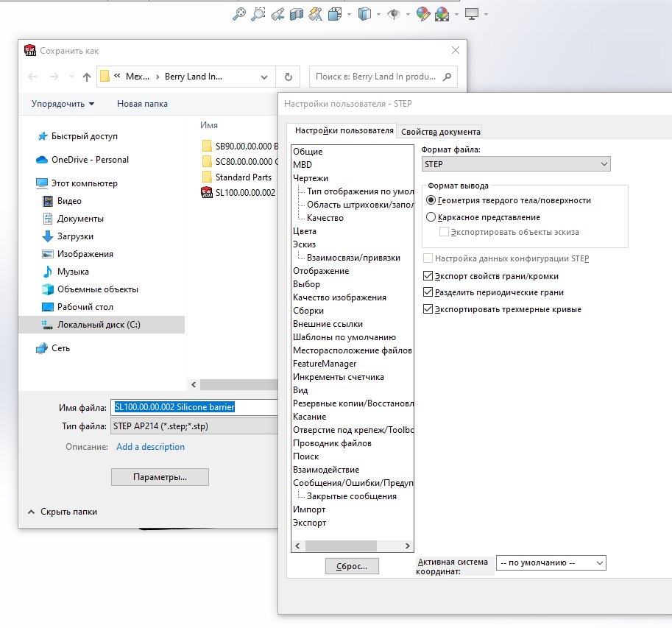This screenshot has width=672, height=628.
Task: Click the Previous View icon
Action: 277,13
